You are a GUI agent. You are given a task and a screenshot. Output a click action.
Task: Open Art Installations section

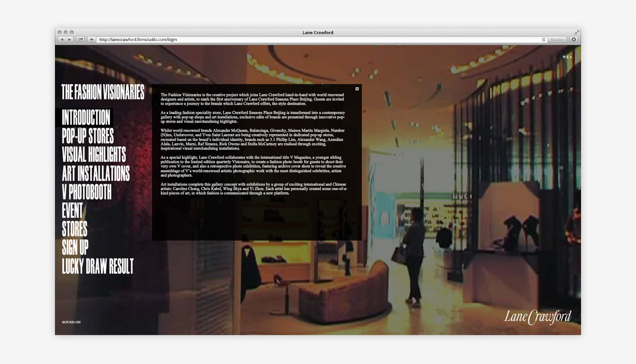pyautogui.click(x=96, y=173)
